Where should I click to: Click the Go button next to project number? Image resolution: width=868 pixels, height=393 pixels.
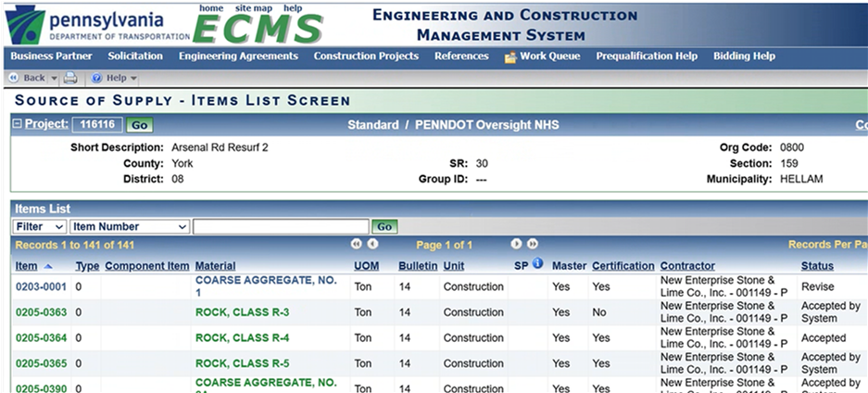coord(140,125)
